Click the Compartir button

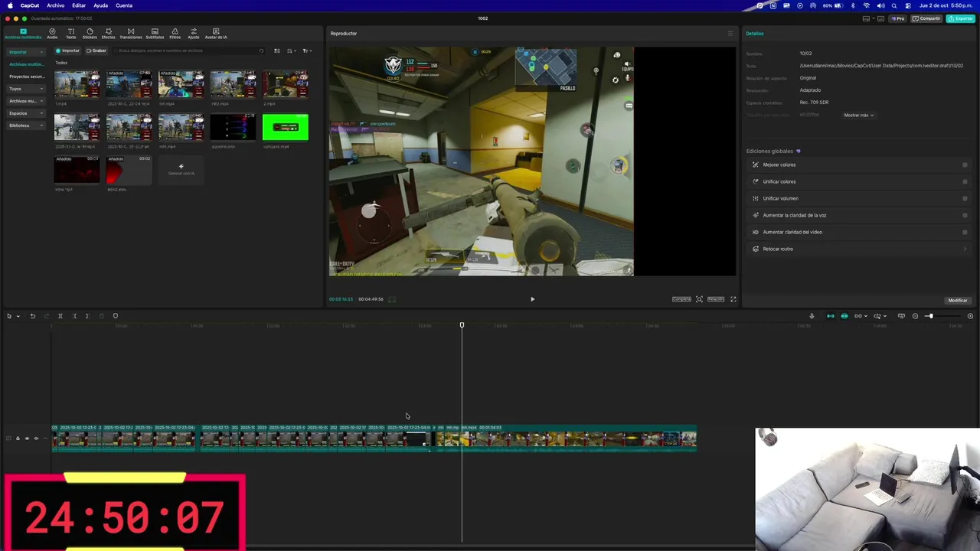pyautogui.click(x=926, y=18)
